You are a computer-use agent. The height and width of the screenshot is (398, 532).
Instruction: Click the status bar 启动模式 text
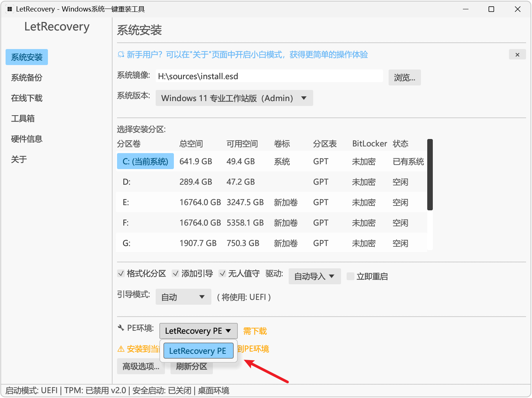(32, 391)
